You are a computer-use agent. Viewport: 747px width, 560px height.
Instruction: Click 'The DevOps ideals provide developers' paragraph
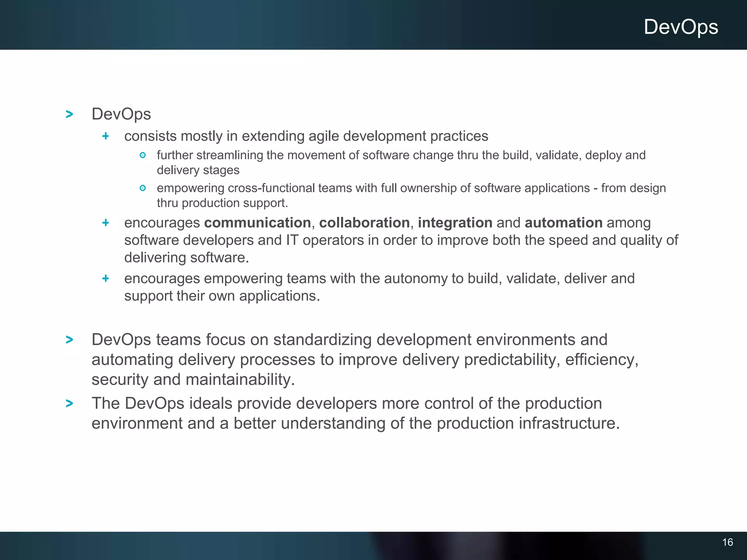coord(356,413)
